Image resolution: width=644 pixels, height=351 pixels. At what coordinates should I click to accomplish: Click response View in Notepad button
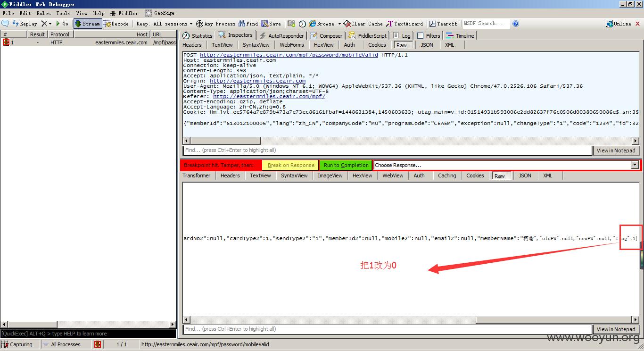616,329
